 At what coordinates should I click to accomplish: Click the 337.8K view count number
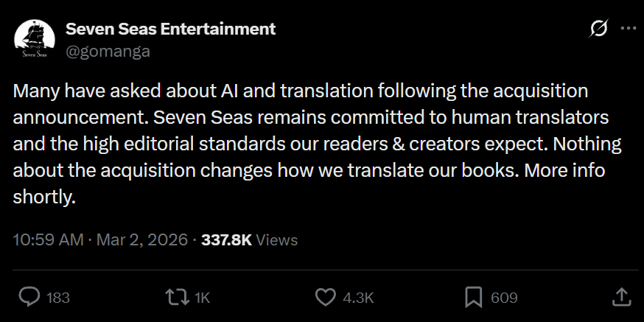(226, 239)
